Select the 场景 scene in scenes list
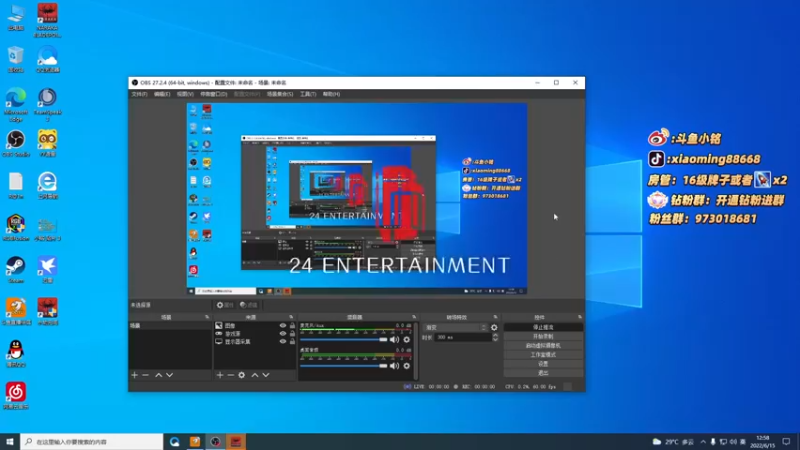 point(170,326)
